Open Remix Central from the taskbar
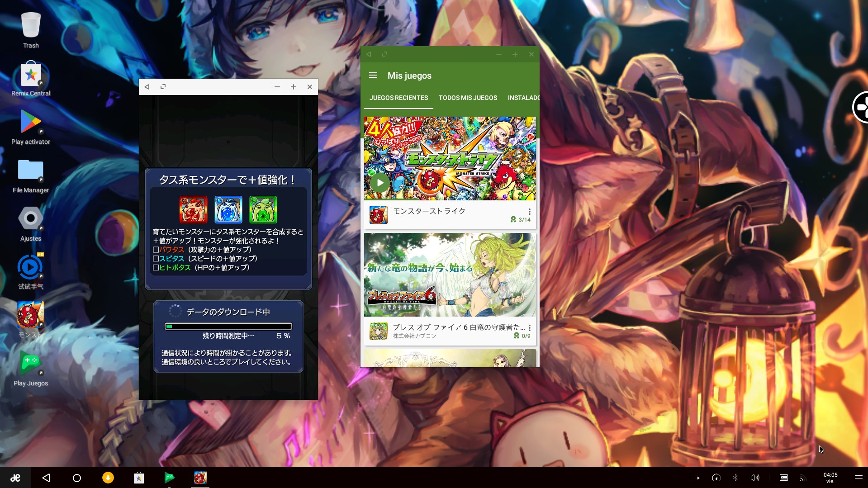868x488 pixels. click(x=139, y=478)
